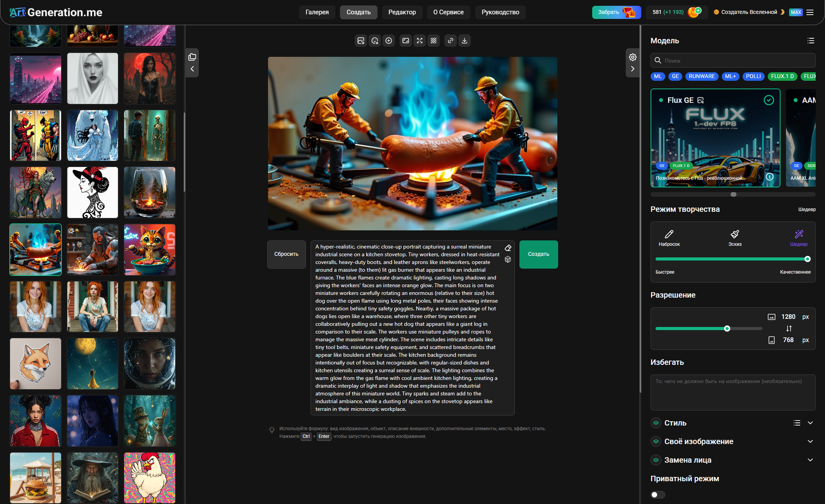825x504 pixels.
Task: Click the layers icon beside Своё изображение
Action: click(x=656, y=442)
